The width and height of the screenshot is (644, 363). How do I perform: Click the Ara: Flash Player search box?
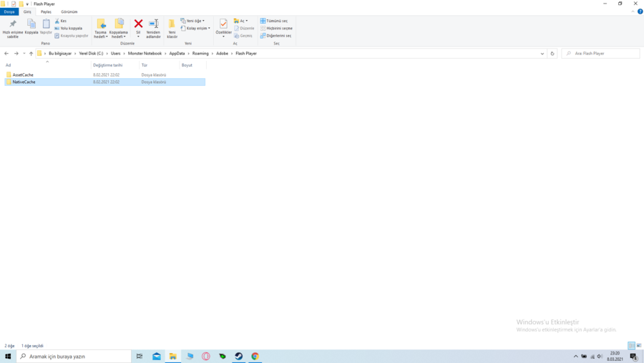pos(600,54)
